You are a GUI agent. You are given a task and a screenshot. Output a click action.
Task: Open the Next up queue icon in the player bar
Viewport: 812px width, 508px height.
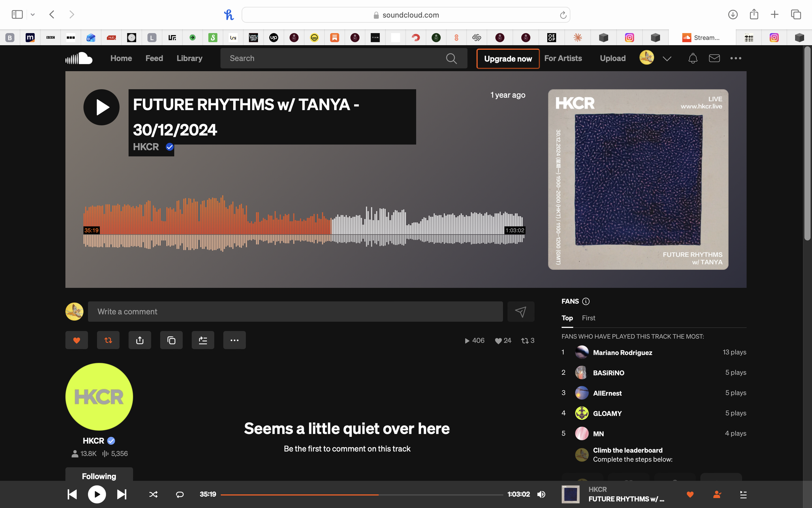click(743, 494)
